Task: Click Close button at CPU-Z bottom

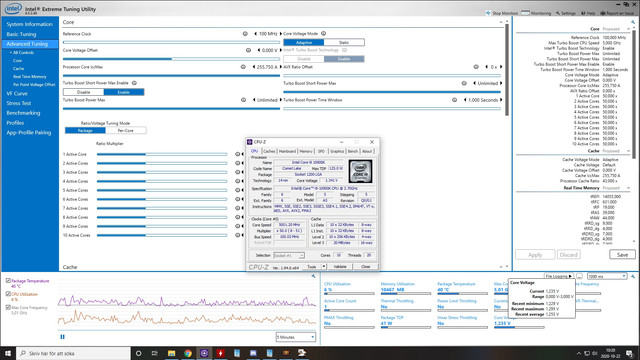Action: (x=365, y=267)
